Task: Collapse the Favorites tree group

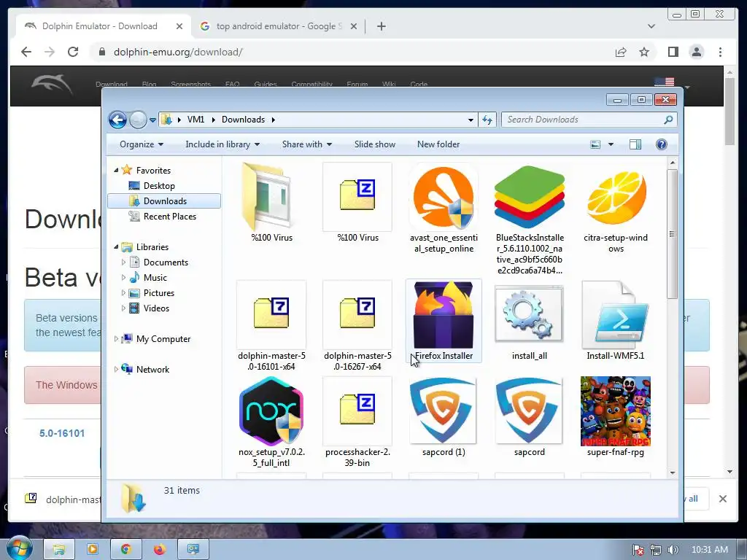Action: (116, 170)
